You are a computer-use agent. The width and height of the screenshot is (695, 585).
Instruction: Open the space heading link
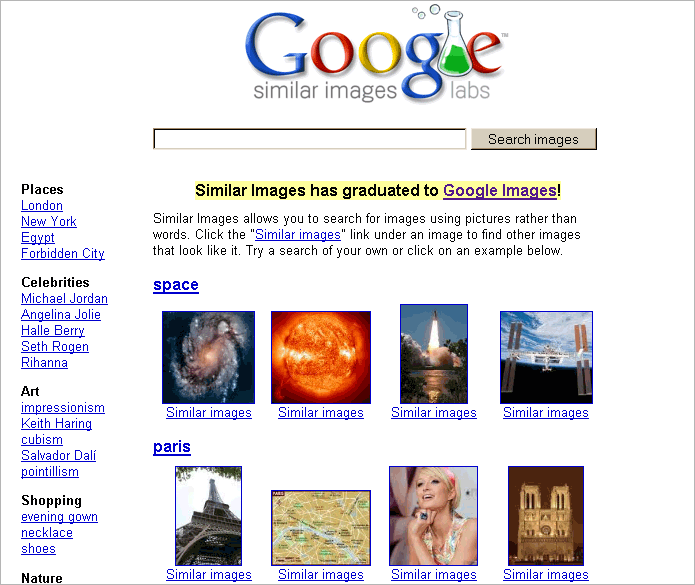[176, 285]
